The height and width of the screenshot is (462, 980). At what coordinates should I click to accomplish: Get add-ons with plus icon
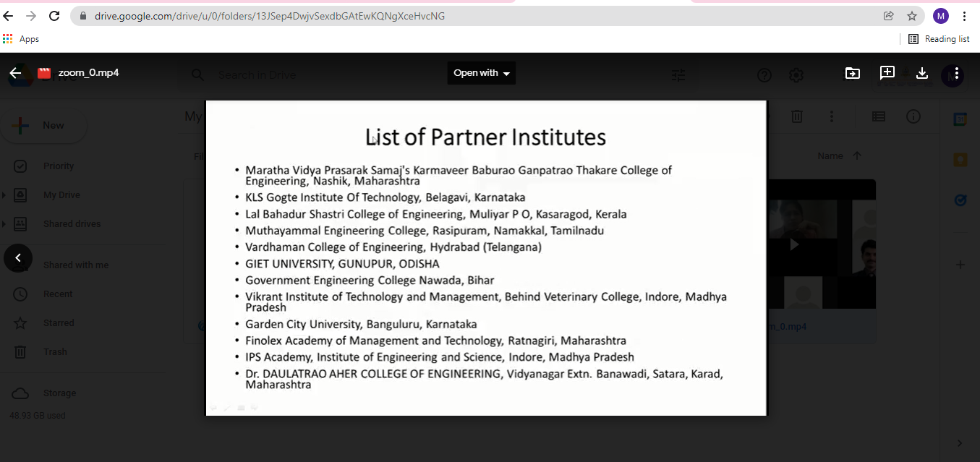point(960,265)
